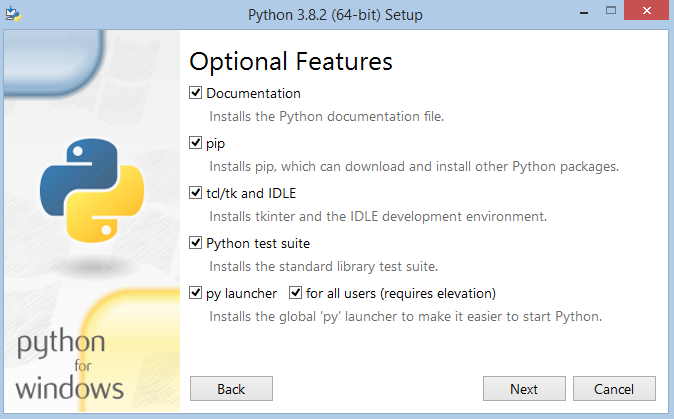Viewport: 674px width, 419px height.
Task: Click the global 'py' launcher description text
Action: 405,317
